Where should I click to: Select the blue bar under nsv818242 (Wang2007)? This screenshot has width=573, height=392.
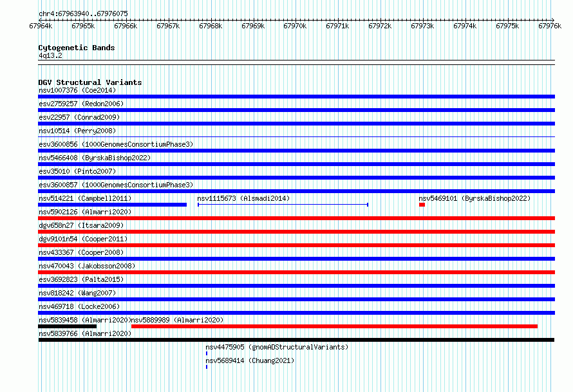point(296,299)
